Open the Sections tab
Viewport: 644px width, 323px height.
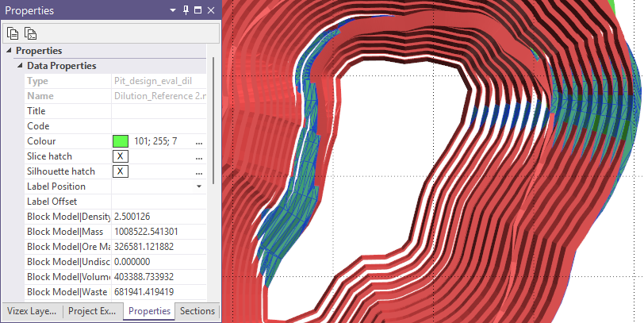click(x=197, y=311)
